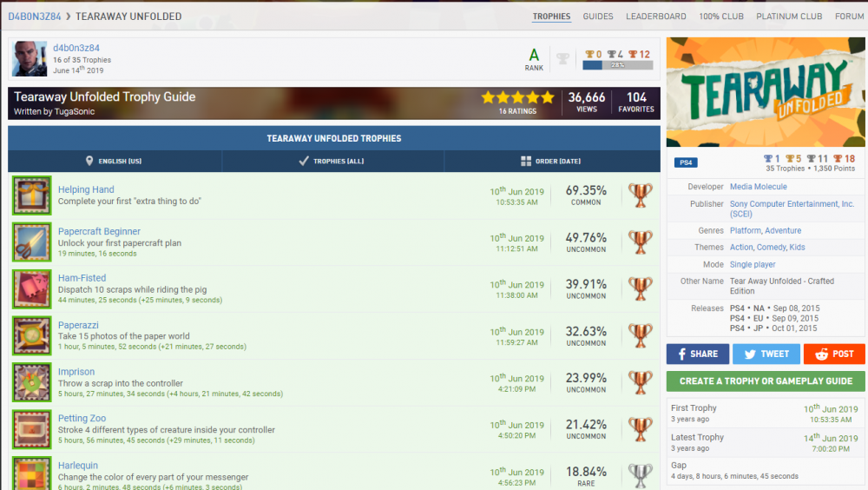Click the Helping Hand trophy icon
The width and height of the screenshot is (868, 490).
pyautogui.click(x=31, y=195)
